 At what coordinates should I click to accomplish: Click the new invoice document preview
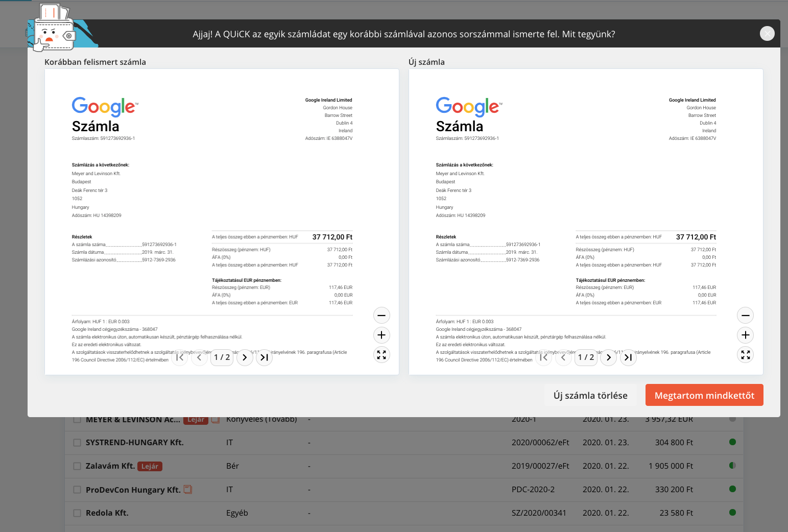[586, 222]
